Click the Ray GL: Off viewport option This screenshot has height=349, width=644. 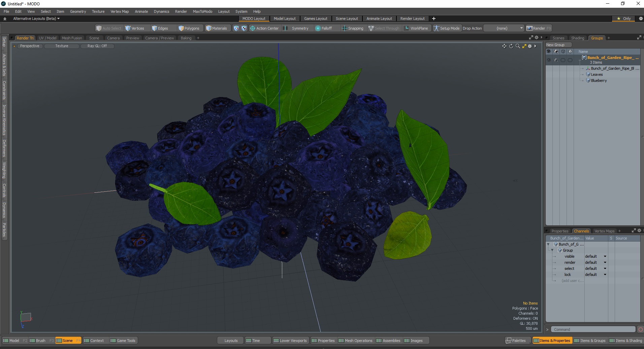pyautogui.click(x=97, y=46)
